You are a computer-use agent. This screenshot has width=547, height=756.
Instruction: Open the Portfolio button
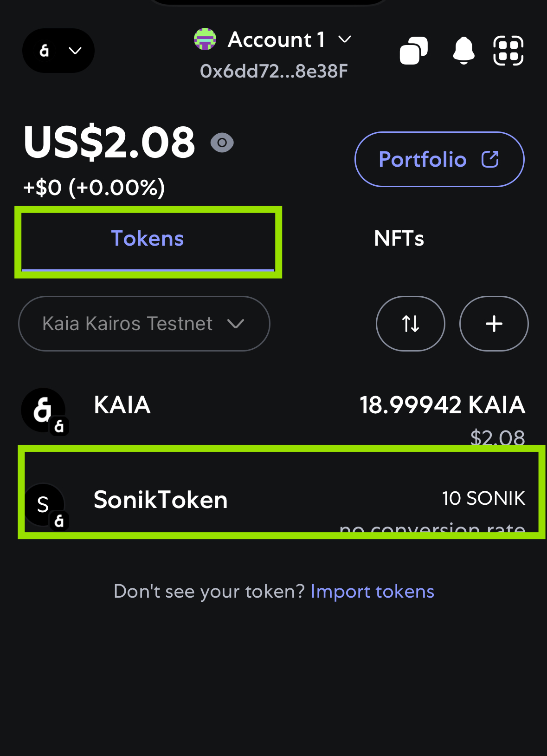click(439, 159)
